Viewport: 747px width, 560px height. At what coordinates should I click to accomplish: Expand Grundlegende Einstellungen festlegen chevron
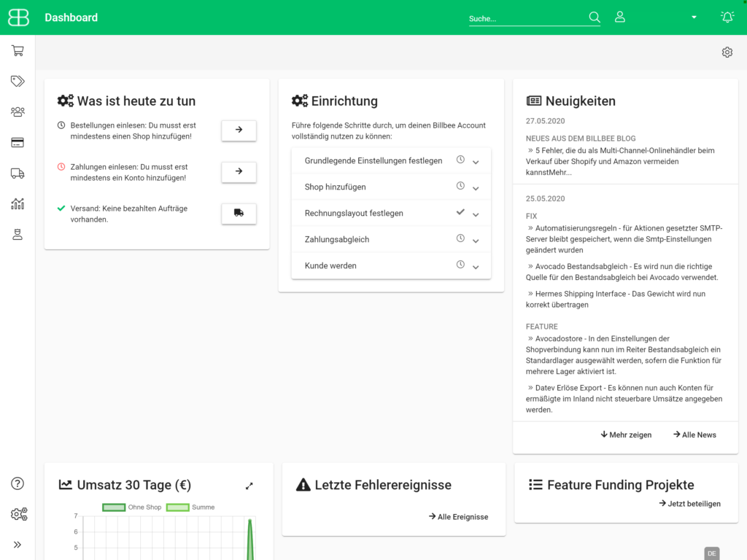pyautogui.click(x=476, y=163)
